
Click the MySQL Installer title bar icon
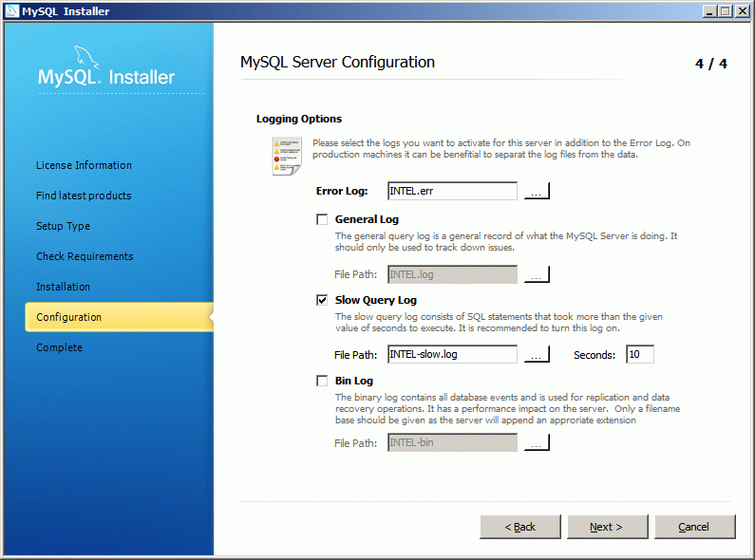tap(11, 10)
